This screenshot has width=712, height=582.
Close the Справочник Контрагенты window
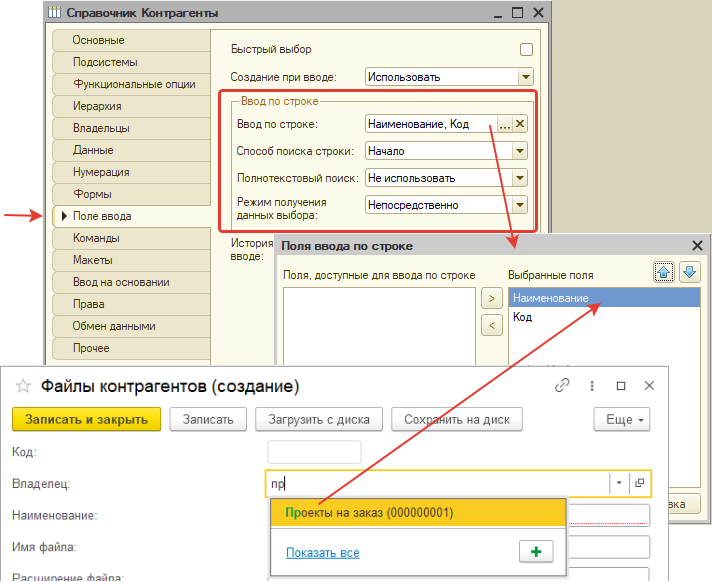coord(538,12)
